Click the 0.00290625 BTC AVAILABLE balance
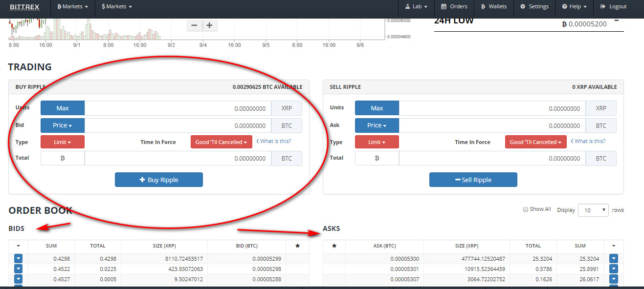 click(267, 87)
